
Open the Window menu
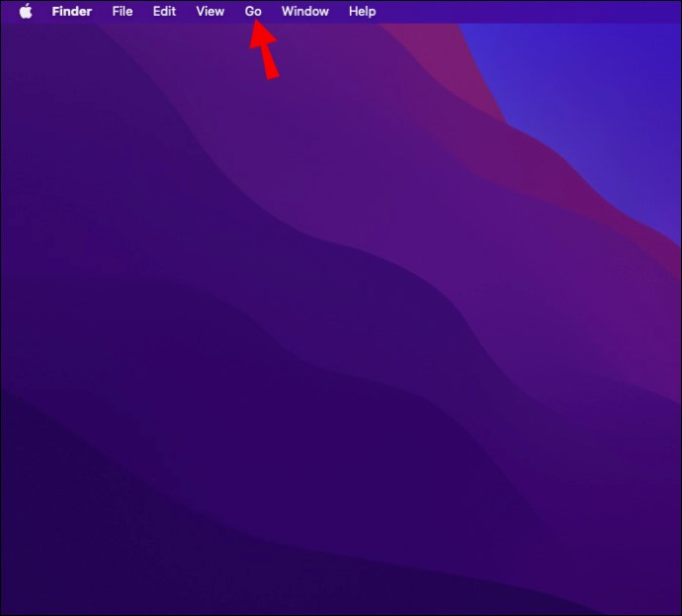pyautogui.click(x=305, y=11)
